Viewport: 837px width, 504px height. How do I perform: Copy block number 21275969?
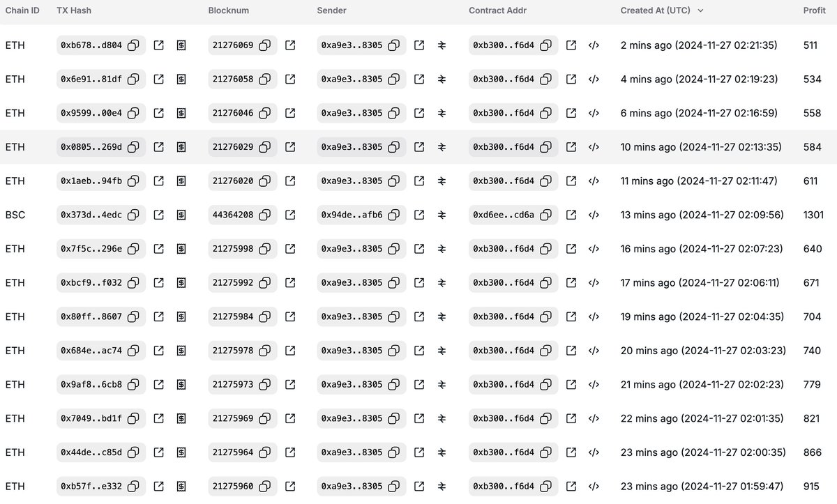point(265,418)
